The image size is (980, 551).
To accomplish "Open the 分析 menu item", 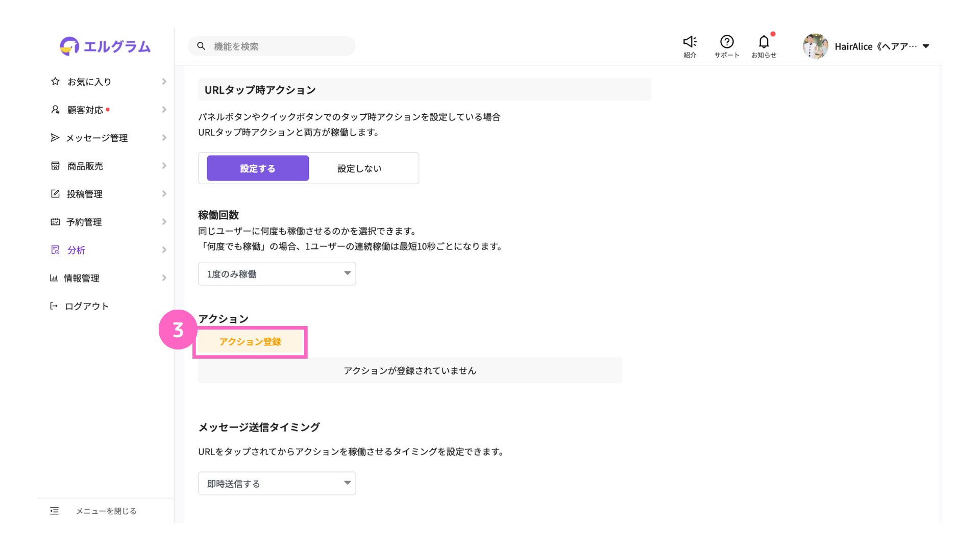I will (77, 250).
